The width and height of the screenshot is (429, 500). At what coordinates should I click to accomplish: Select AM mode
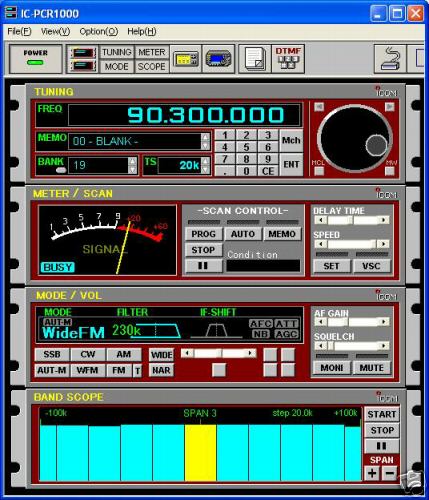124,354
